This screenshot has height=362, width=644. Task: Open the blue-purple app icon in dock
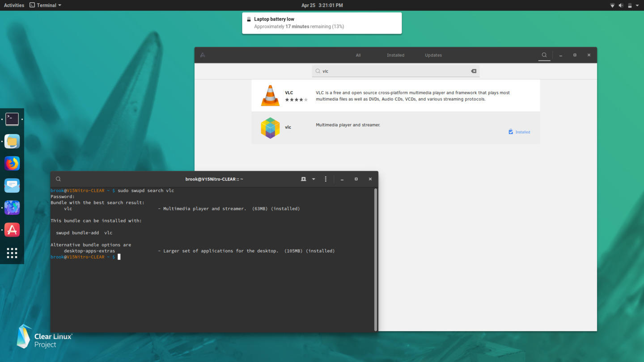click(x=12, y=208)
